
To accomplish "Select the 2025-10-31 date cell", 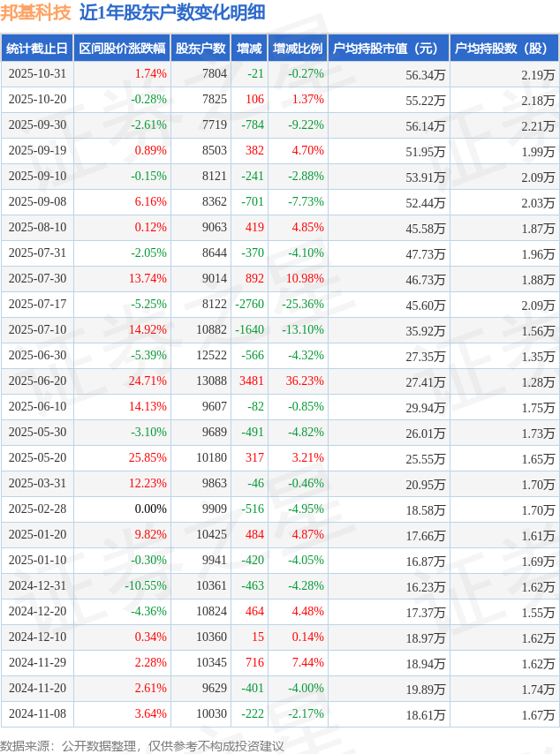I will (x=37, y=74).
